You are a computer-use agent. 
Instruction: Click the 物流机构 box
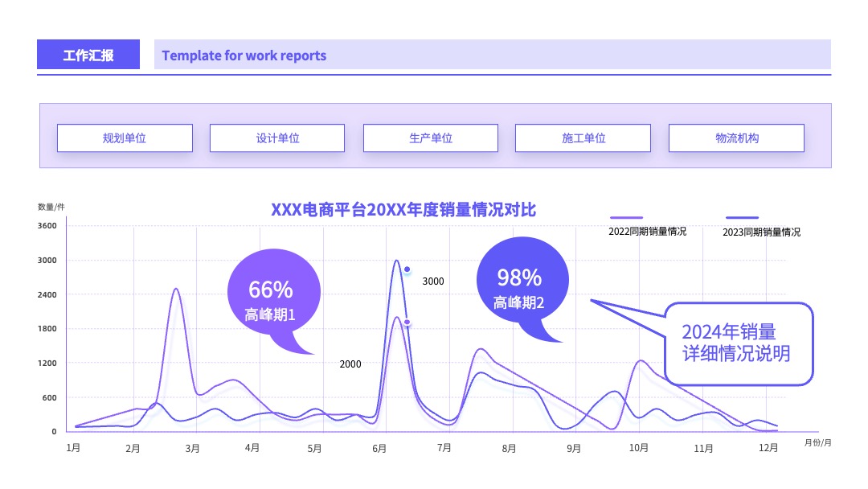coord(736,138)
